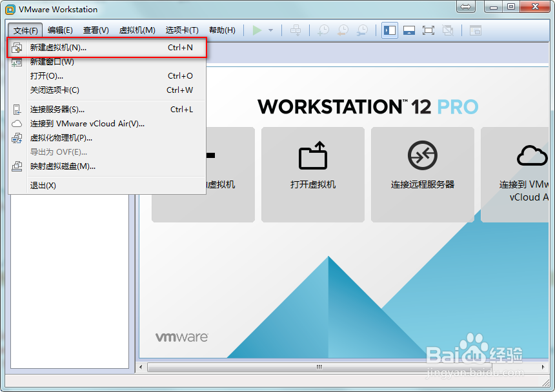The height and width of the screenshot is (392, 555).
Task: Choose 关闭选项卡(C) menu entry
Action: pos(106,90)
